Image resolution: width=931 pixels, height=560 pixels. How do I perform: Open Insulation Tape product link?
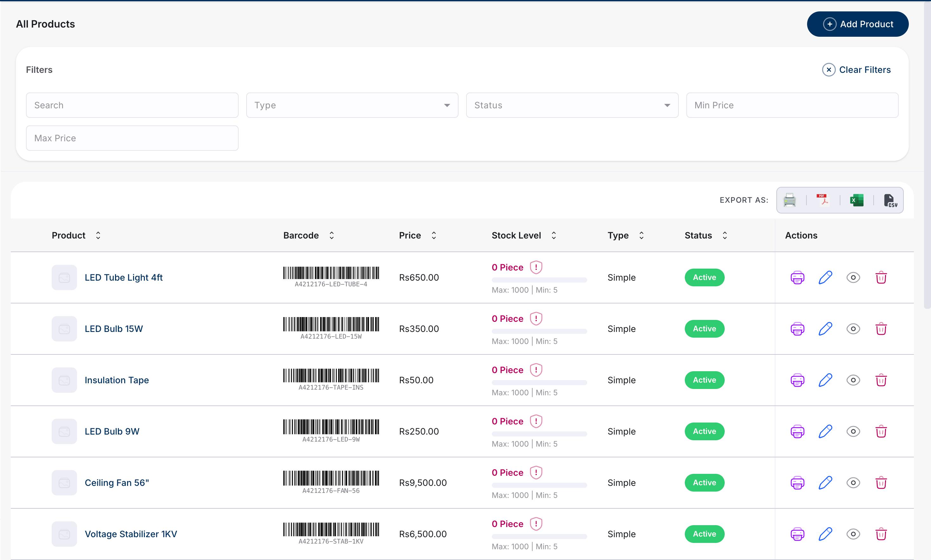[117, 380]
